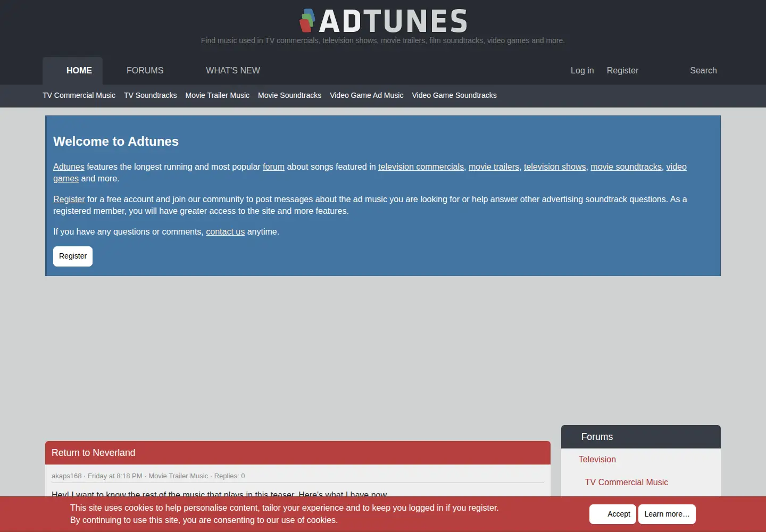Open the 'Return to Neverland' thread
This screenshot has width=766, height=532.
click(x=93, y=453)
